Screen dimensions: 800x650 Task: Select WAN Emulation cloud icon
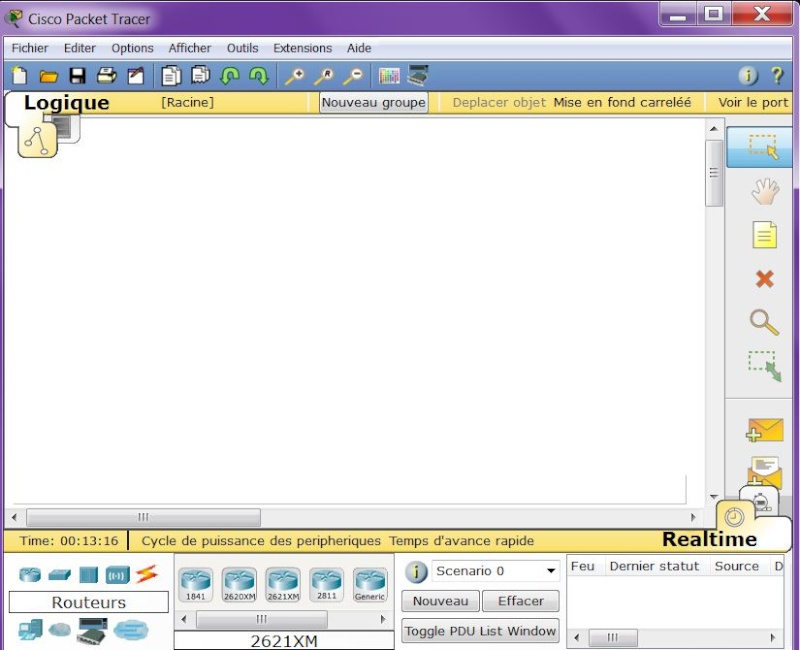[x=60, y=630]
